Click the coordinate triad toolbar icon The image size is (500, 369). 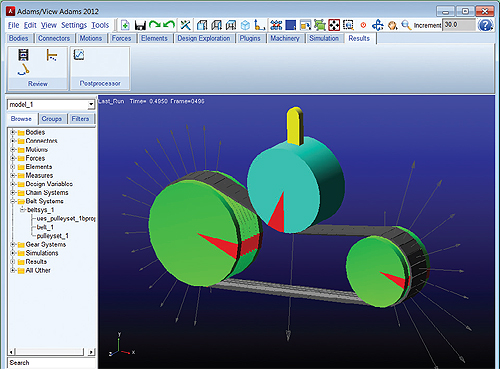[260, 25]
